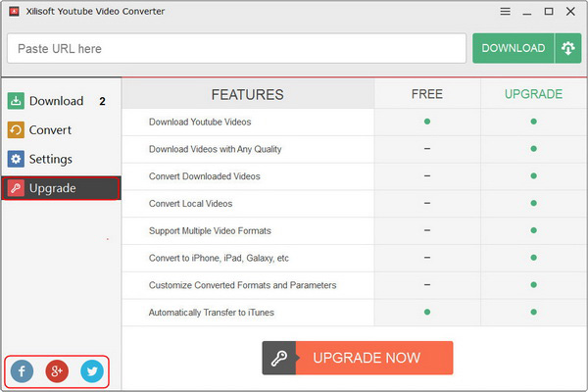Click the green Download sidebar icon
This screenshot has width=588, height=392.
tap(16, 101)
